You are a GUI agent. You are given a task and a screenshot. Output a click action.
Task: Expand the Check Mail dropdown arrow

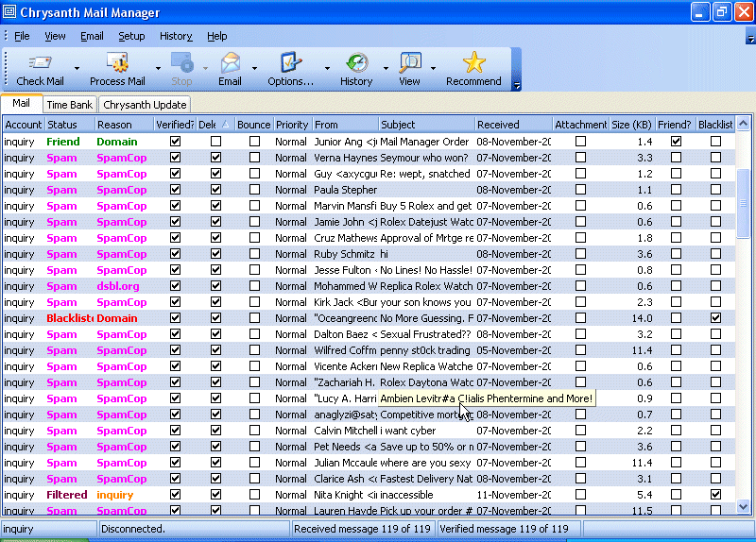77,68
